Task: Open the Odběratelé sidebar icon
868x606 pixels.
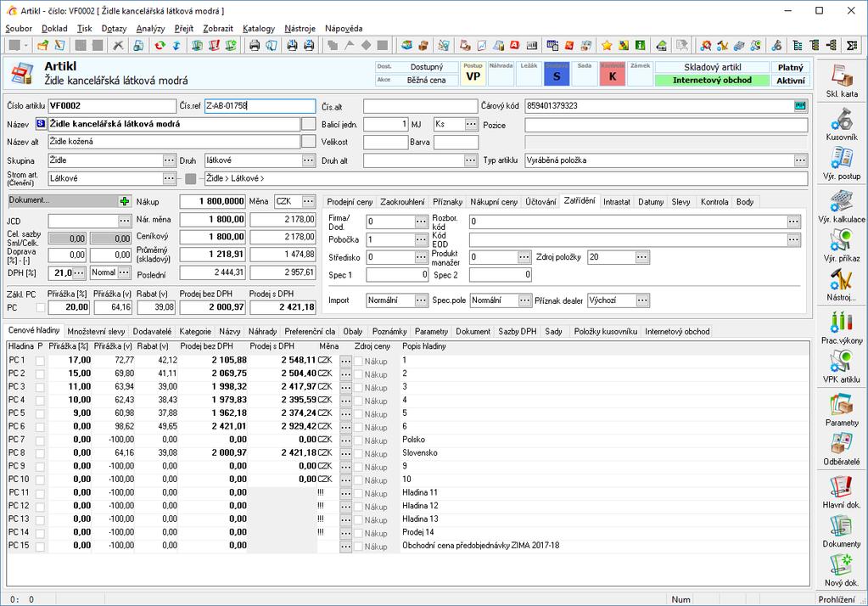Action: coord(842,444)
